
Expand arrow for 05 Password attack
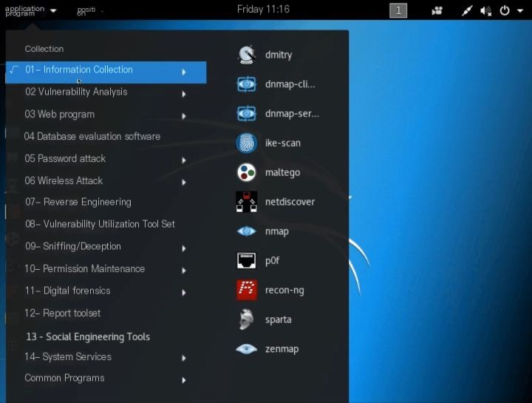pyautogui.click(x=183, y=160)
